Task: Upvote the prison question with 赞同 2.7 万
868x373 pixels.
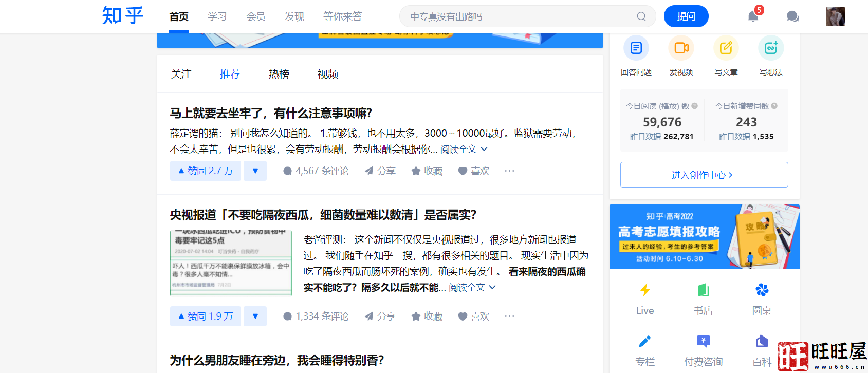Action: pyautogui.click(x=206, y=171)
